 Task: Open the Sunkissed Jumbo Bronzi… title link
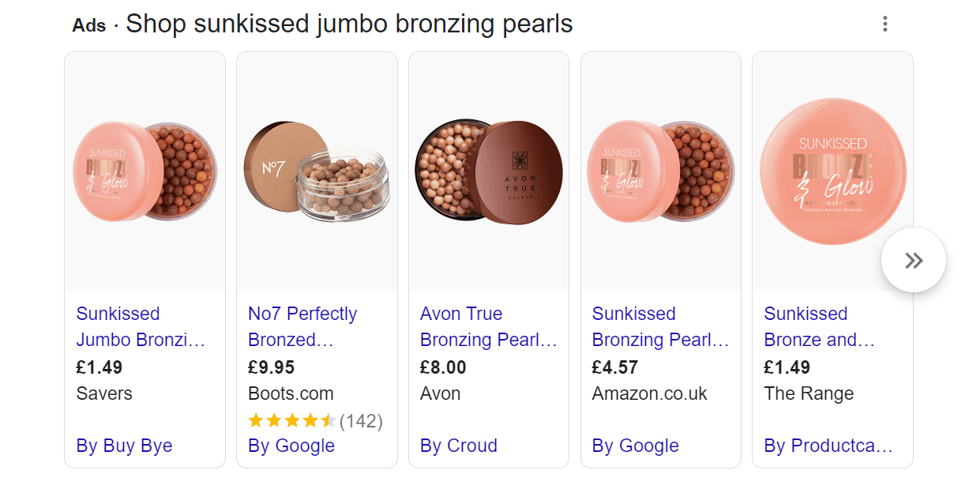[x=141, y=326]
